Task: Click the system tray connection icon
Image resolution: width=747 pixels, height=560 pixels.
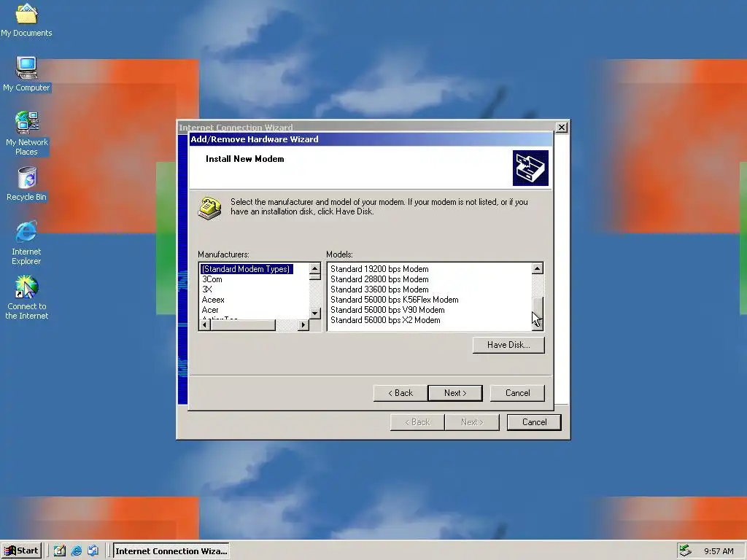Action: coord(685,551)
